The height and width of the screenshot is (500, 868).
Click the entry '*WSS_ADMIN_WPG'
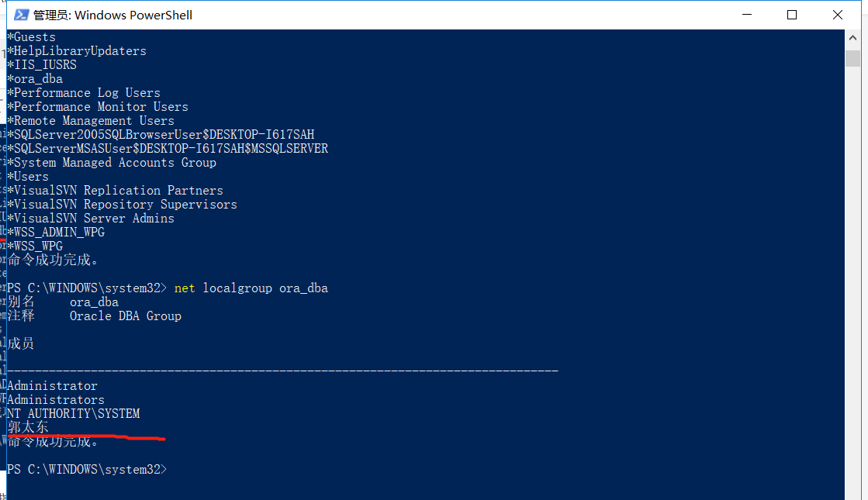point(54,232)
